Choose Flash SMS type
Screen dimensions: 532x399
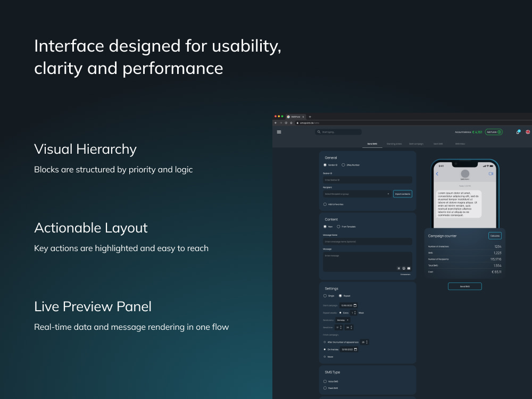coord(325,388)
